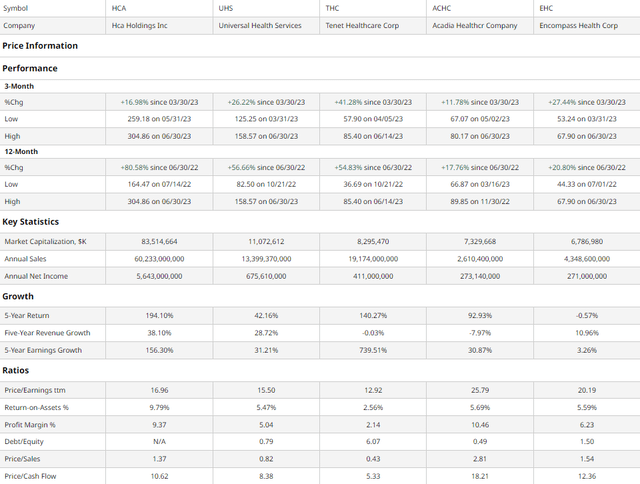Click 5-year return value -0.57%
640x484 pixels.
(x=587, y=315)
